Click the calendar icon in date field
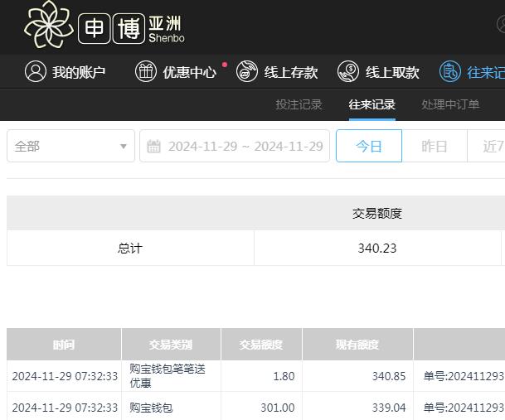Image resolution: width=505 pixels, height=420 pixels. 153,146
